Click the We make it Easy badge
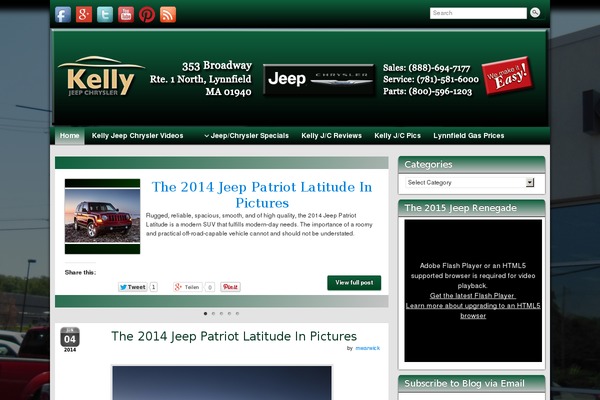Screen dimensions: 600x400 pyautogui.click(x=507, y=76)
